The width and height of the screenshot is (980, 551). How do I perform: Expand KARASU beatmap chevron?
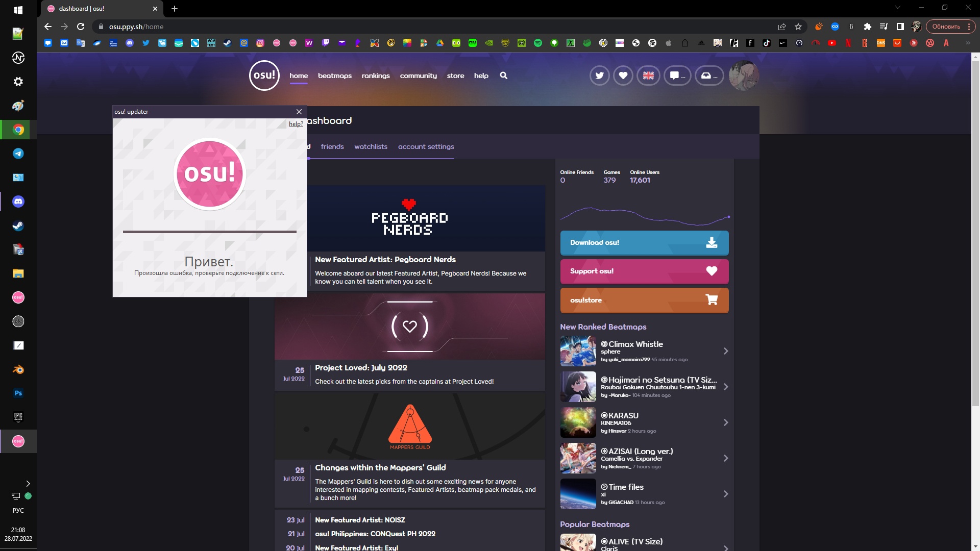(x=726, y=422)
